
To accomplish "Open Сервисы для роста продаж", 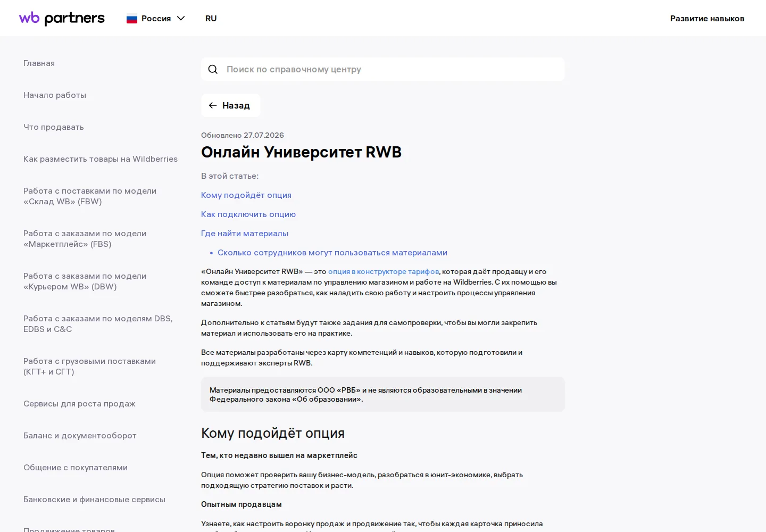I will [79, 404].
